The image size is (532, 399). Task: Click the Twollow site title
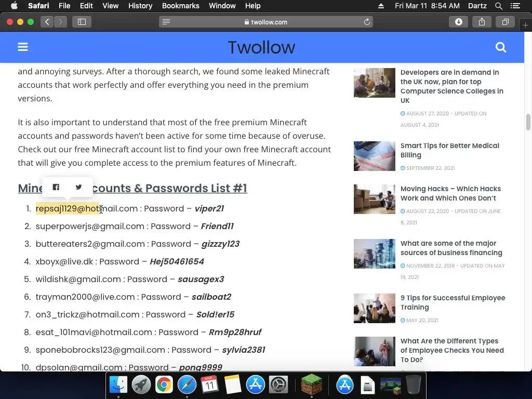[x=262, y=47]
